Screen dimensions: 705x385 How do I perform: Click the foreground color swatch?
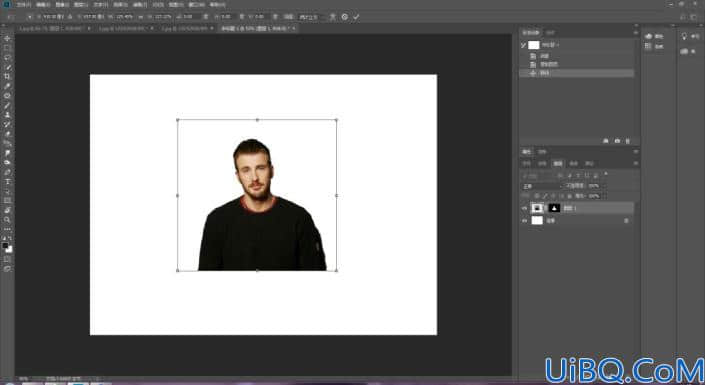(x=5, y=246)
